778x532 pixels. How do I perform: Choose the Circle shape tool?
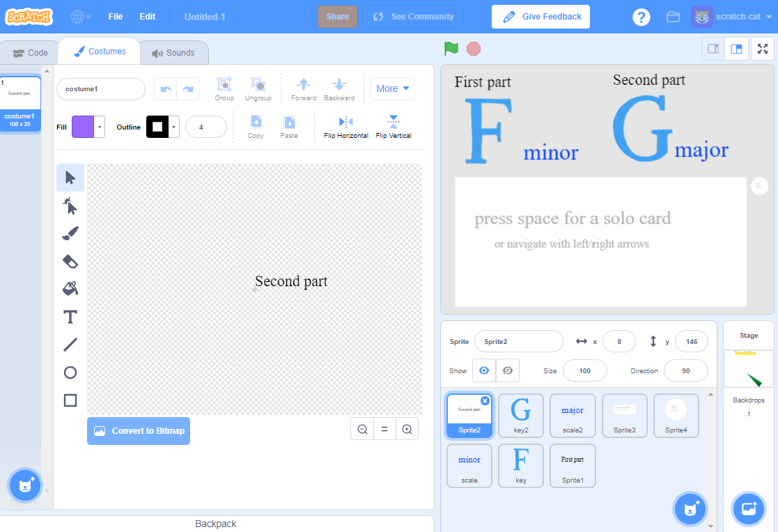[70, 373]
